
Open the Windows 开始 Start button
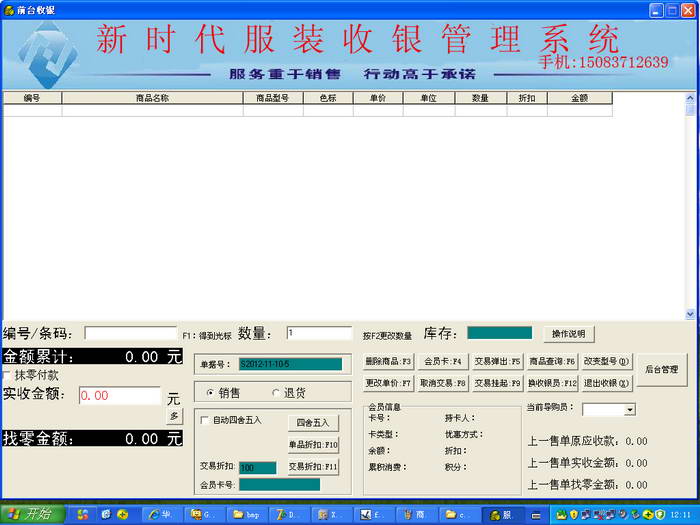pyautogui.click(x=33, y=514)
